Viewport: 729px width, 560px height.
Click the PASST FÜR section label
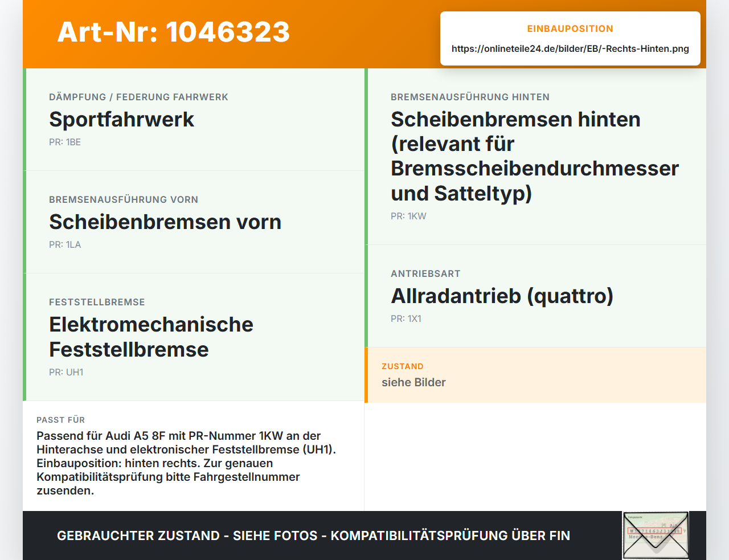[60, 420]
